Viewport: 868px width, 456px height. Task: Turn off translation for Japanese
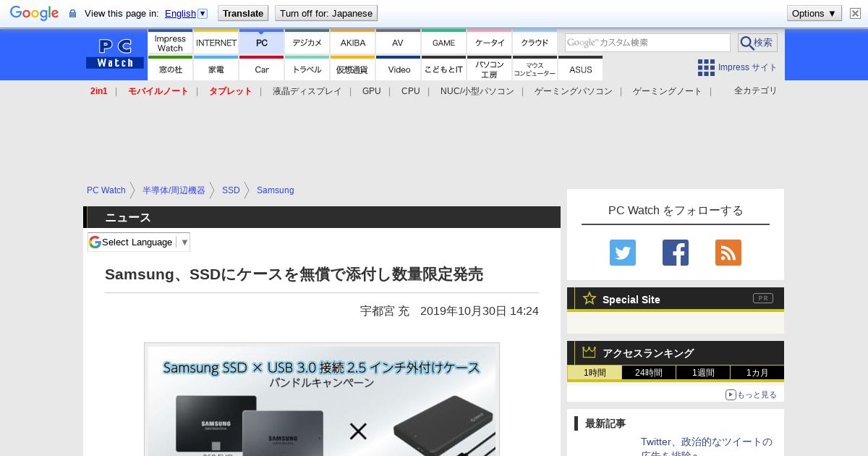click(x=325, y=13)
